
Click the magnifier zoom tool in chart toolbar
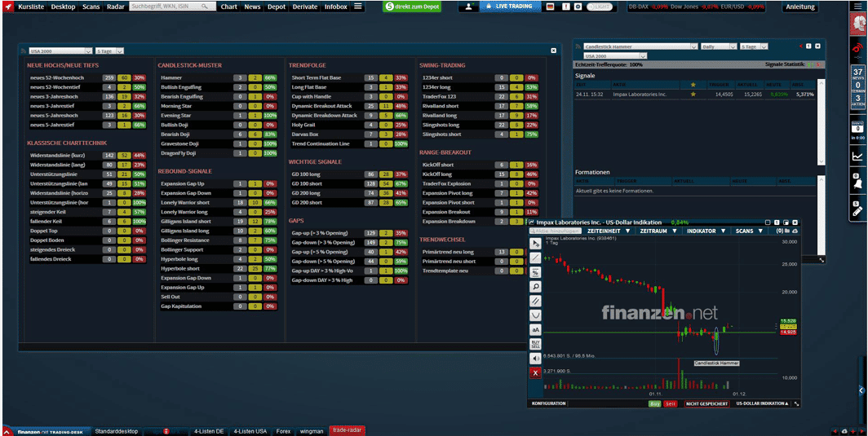point(535,287)
